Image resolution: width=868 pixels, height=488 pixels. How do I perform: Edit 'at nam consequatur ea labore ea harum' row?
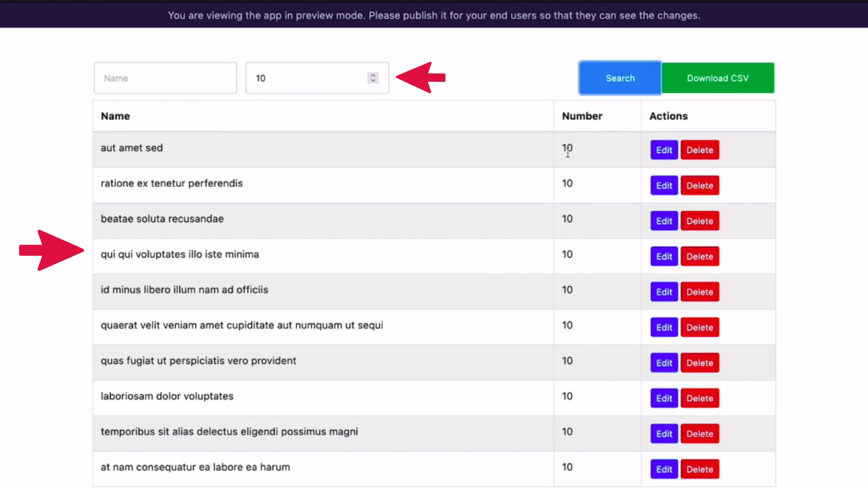[664, 469]
